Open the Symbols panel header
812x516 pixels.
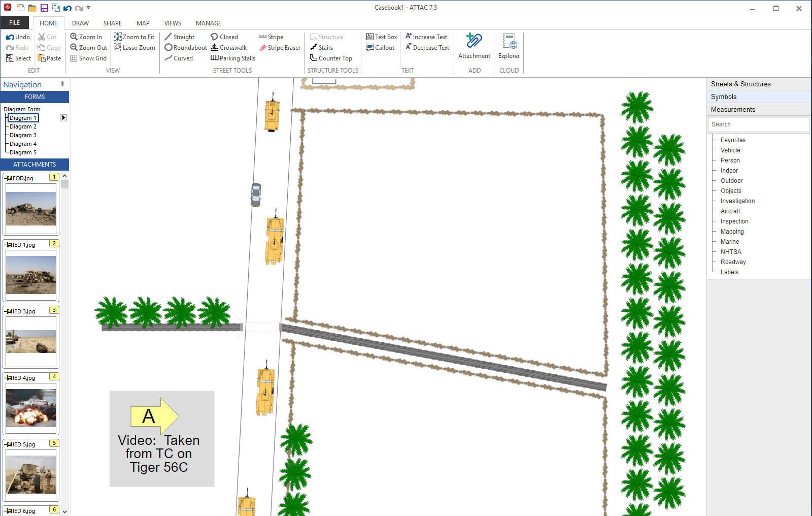click(759, 96)
